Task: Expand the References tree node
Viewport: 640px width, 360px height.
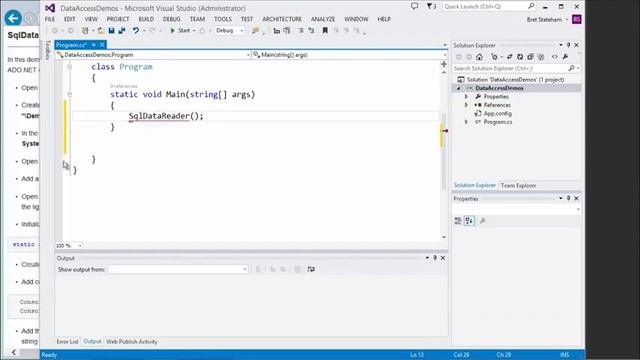Action: (467, 105)
